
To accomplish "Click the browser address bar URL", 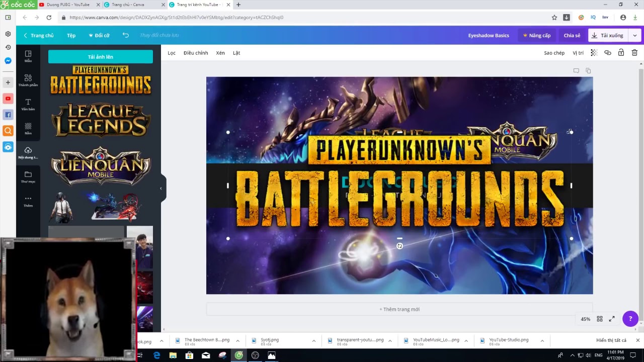I will pos(176,17).
